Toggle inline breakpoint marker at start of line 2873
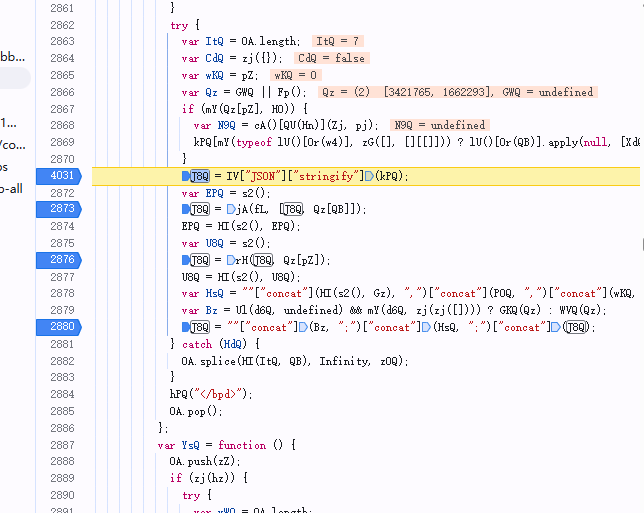 [x=186, y=209]
